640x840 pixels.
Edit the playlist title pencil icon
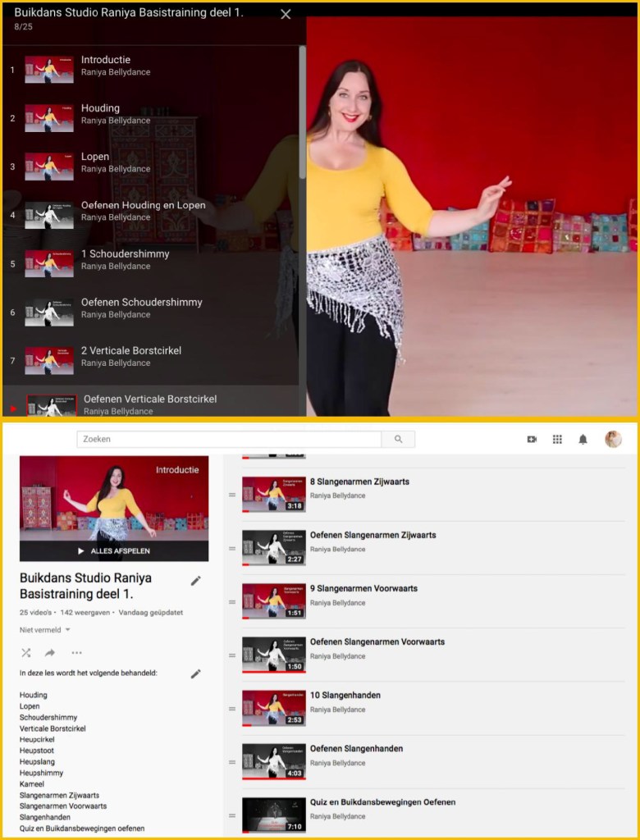195,581
